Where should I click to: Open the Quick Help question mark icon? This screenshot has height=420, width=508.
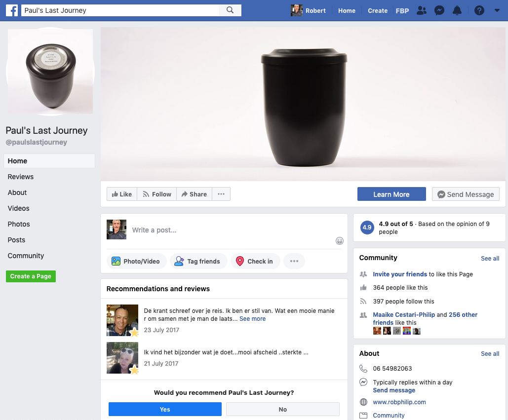(479, 10)
